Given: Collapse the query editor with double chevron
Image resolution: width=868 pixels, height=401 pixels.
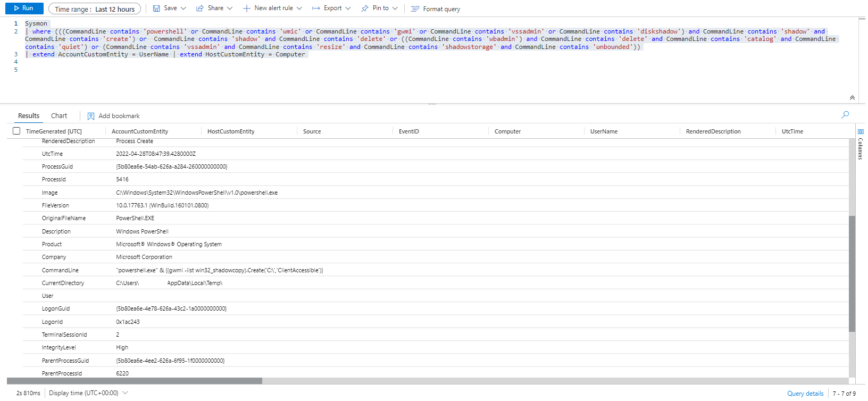Looking at the screenshot, I should point(852,98).
